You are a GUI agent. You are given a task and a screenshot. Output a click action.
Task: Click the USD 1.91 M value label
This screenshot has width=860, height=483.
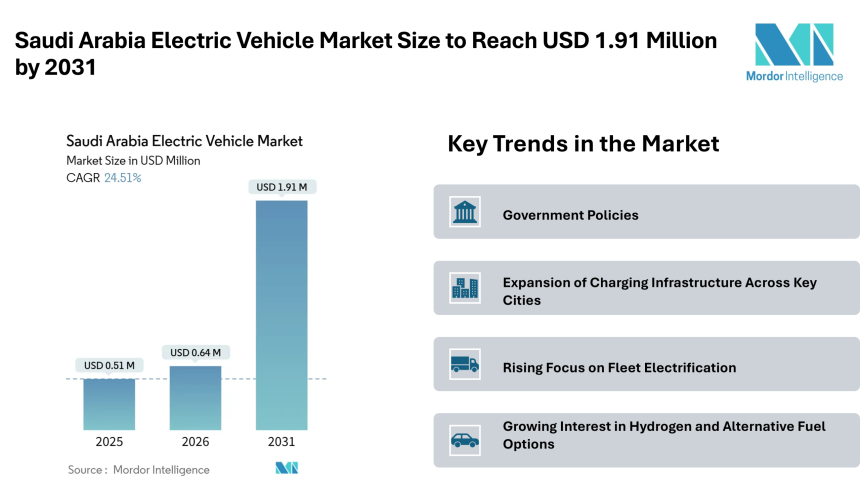281,187
